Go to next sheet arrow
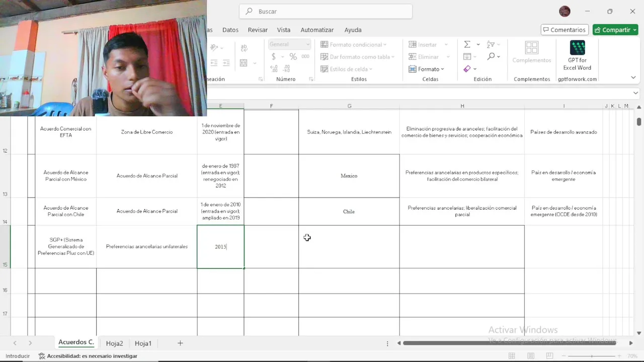Screen dimensions: 644x362 30,343
